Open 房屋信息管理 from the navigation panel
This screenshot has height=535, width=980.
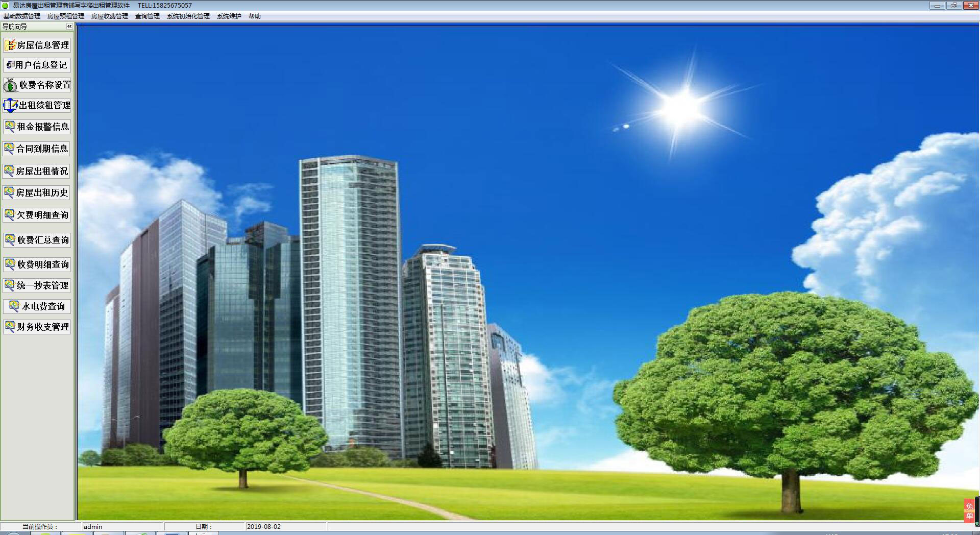tap(37, 45)
